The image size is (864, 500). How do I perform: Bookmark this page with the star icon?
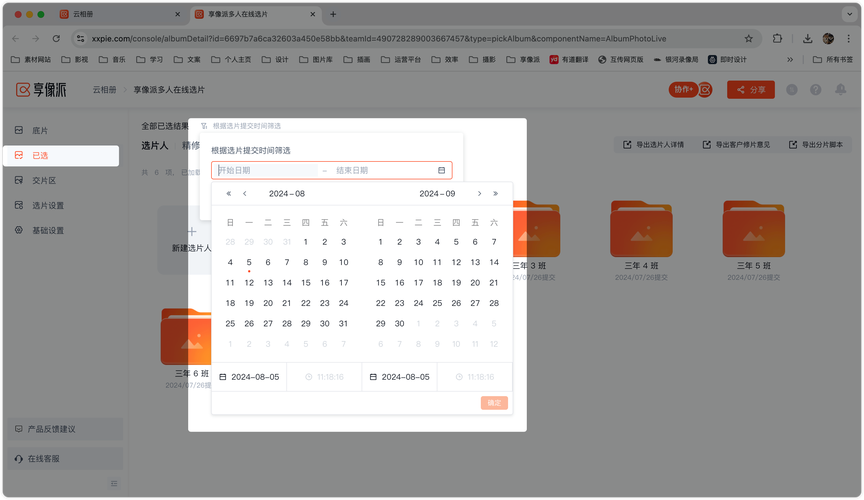coord(749,39)
